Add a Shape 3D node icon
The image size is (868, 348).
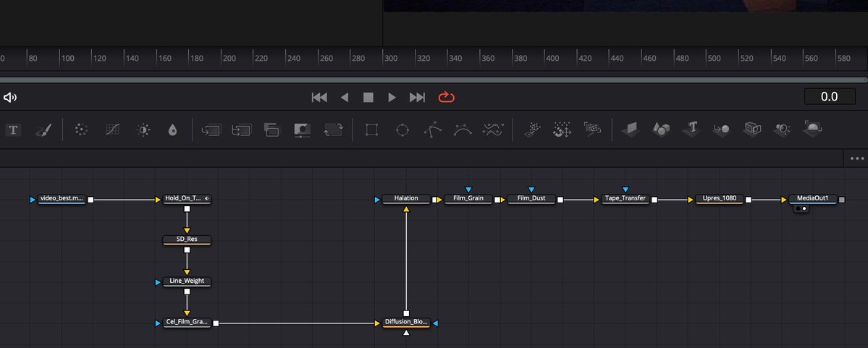coord(661,130)
